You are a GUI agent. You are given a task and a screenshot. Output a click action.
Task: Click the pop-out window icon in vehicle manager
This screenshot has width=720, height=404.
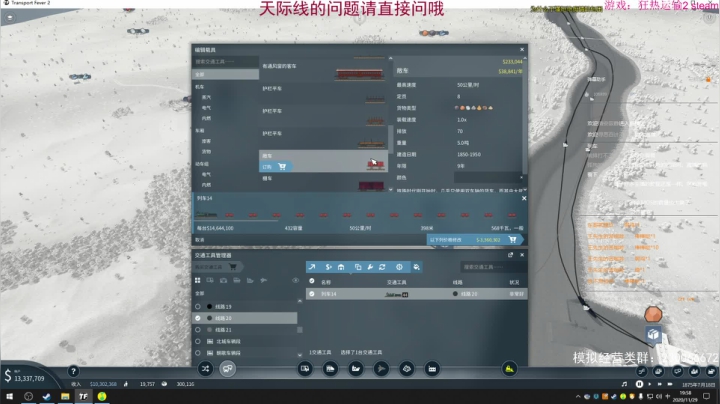510,255
